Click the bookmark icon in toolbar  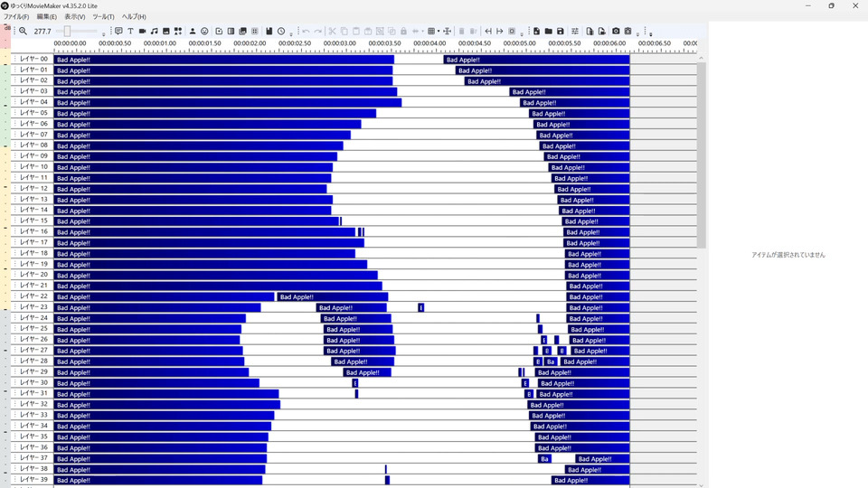click(x=269, y=31)
